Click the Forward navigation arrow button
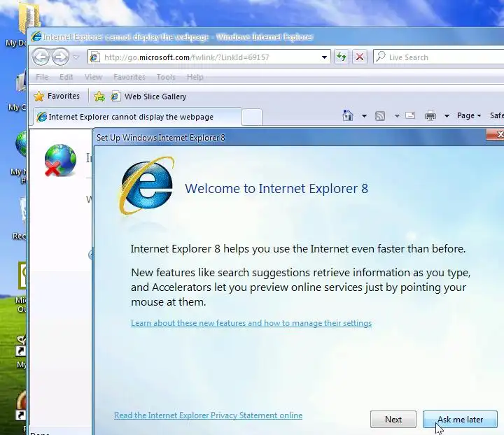This screenshot has height=435, width=504. tap(60, 57)
